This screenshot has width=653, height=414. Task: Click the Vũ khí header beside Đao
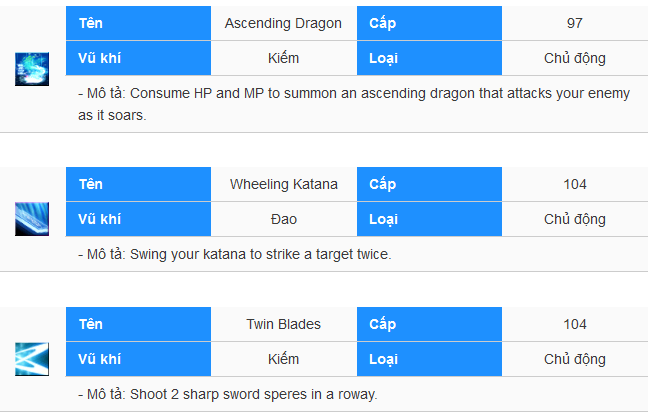[138, 219]
